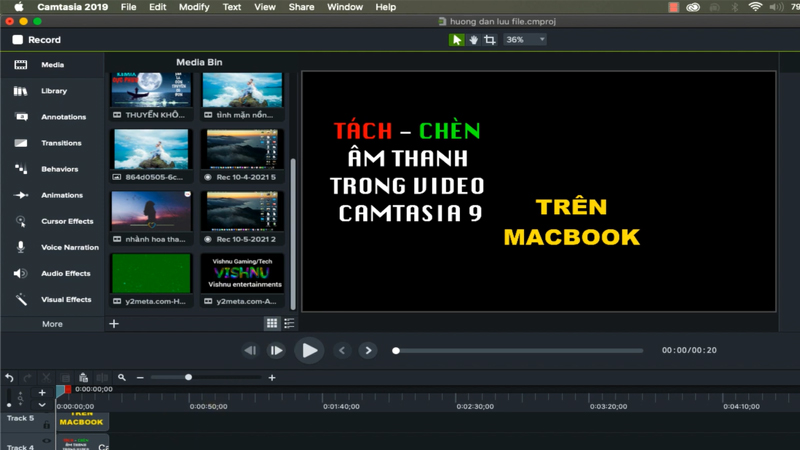This screenshot has width=800, height=450.
Task: Select the Crop tool
Action: pos(490,40)
